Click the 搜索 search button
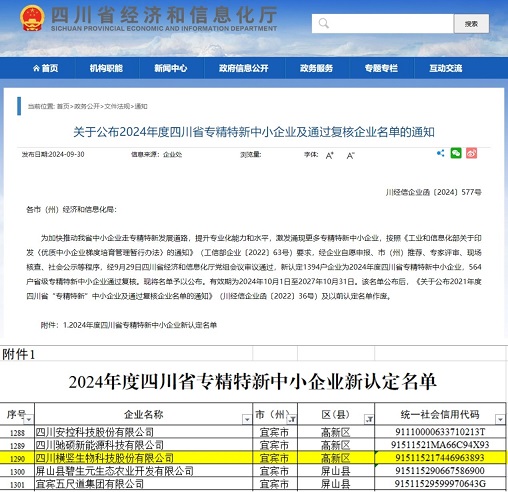The height and width of the screenshot is (492, 508). click(x=471, y=24)
